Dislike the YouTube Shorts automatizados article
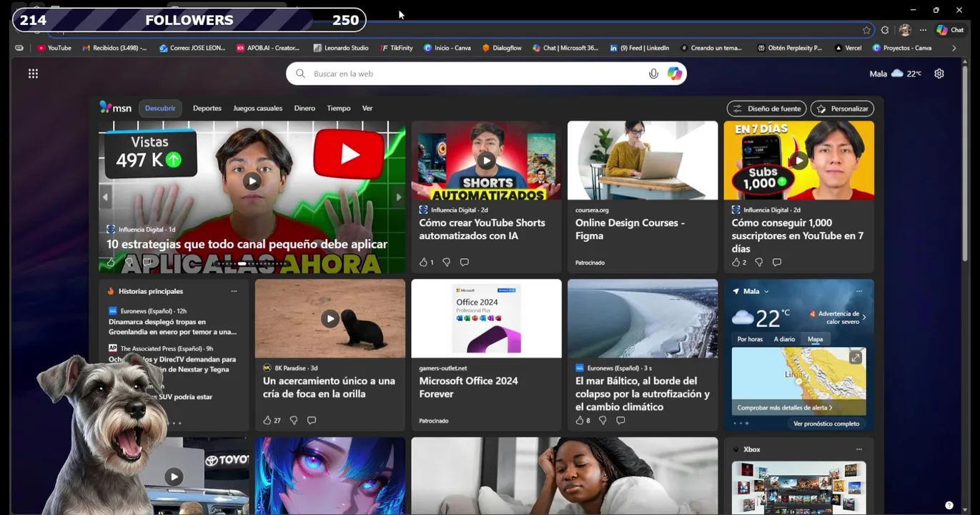 pyautogui.click(x=446, y=263)
